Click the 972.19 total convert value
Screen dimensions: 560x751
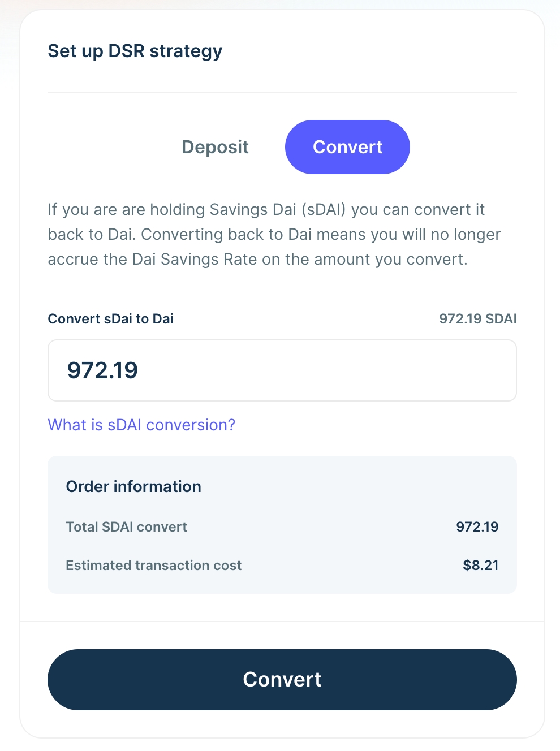(x=477, y=527)
